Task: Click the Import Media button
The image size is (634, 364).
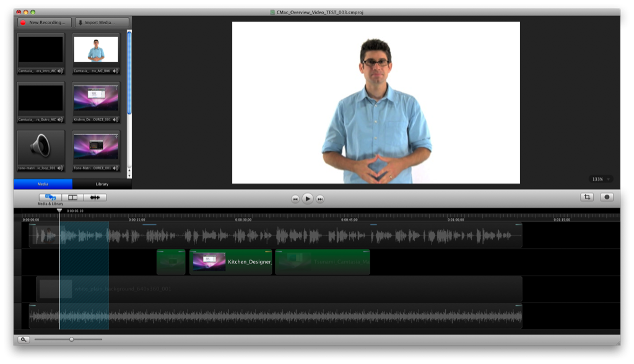Action: 100,22
